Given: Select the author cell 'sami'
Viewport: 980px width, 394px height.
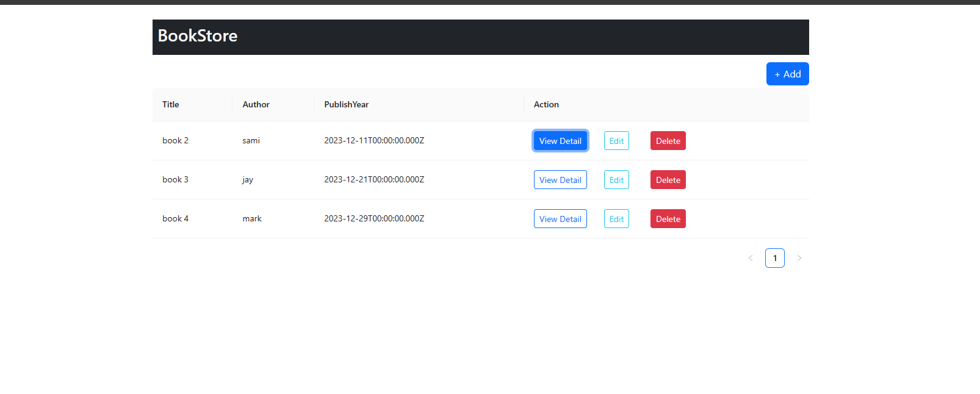Looking at the screenshot, I should tap(251, 141).
